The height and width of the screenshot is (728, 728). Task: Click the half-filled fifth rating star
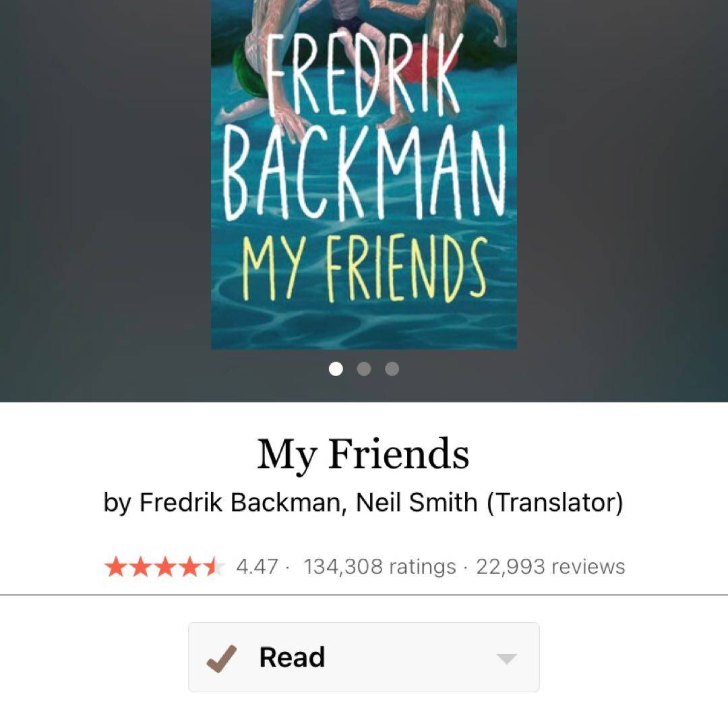212,567
